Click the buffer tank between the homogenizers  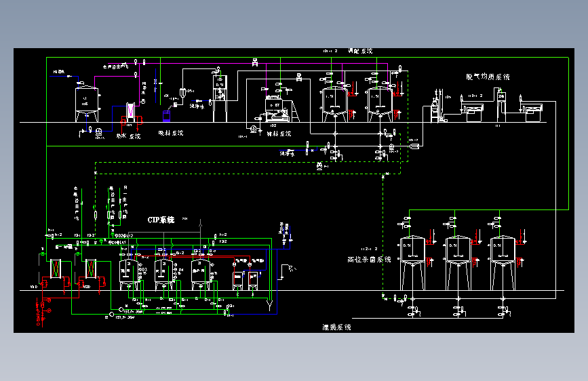point(501,107)
